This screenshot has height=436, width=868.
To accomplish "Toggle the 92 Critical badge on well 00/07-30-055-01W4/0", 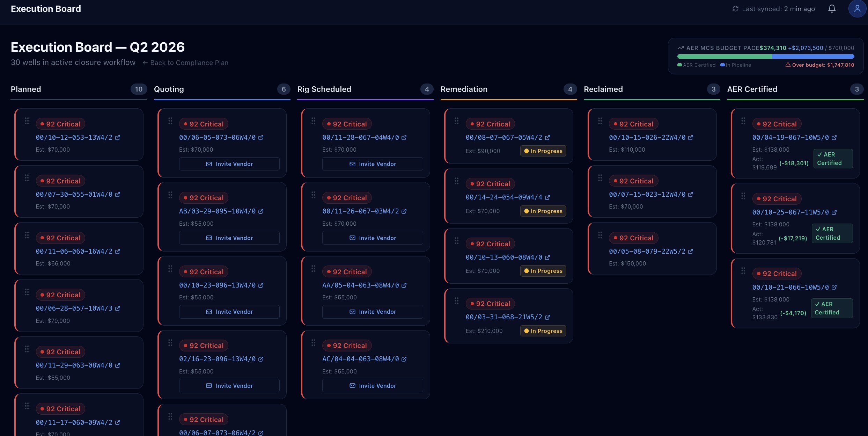I will pyautogui.click(x=60, y=181).
